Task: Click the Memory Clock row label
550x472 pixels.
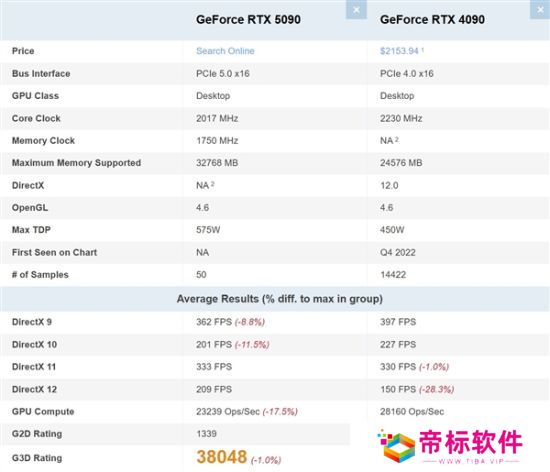Action: tap(43, 141)
